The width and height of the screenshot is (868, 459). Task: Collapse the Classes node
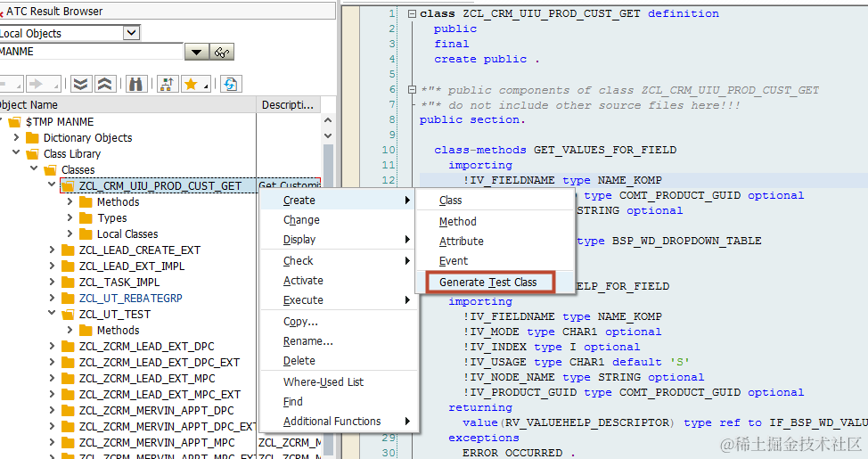point(34,169)
